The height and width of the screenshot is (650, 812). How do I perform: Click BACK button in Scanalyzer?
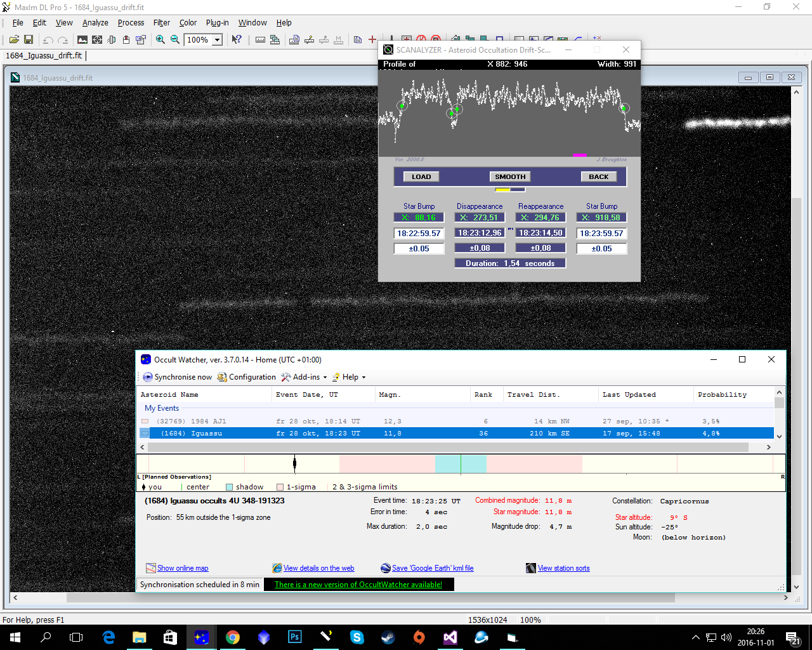coord(598,177)
